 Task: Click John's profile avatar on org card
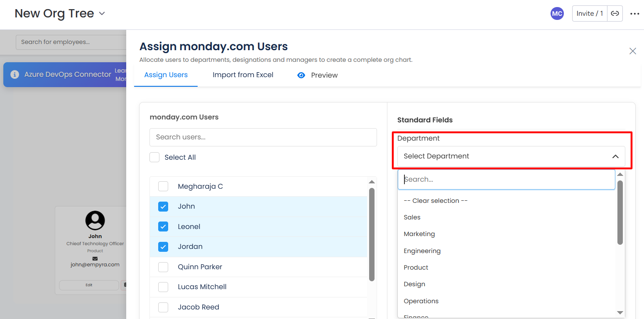point(95,220)
